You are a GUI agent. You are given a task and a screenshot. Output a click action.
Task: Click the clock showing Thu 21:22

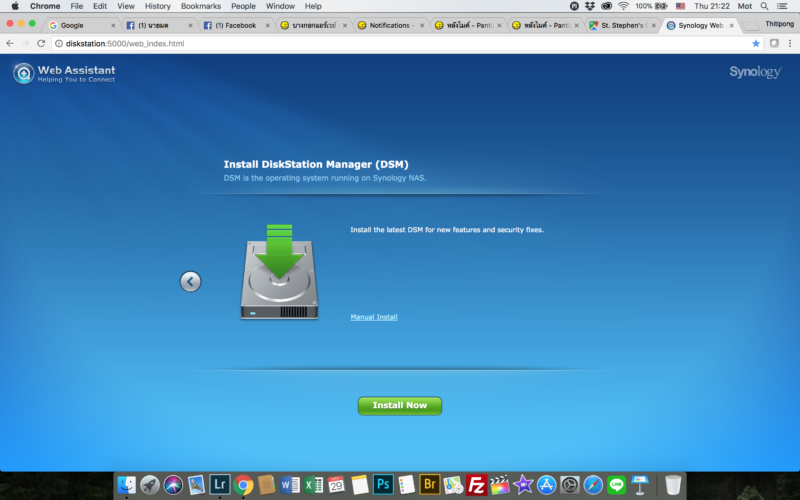[x=712, y=6]
